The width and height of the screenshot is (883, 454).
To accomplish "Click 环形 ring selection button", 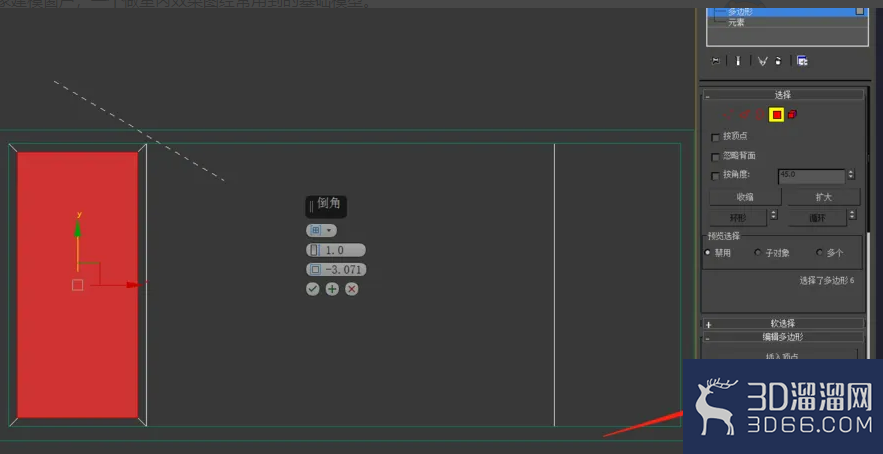I will [x=738, y=217].
